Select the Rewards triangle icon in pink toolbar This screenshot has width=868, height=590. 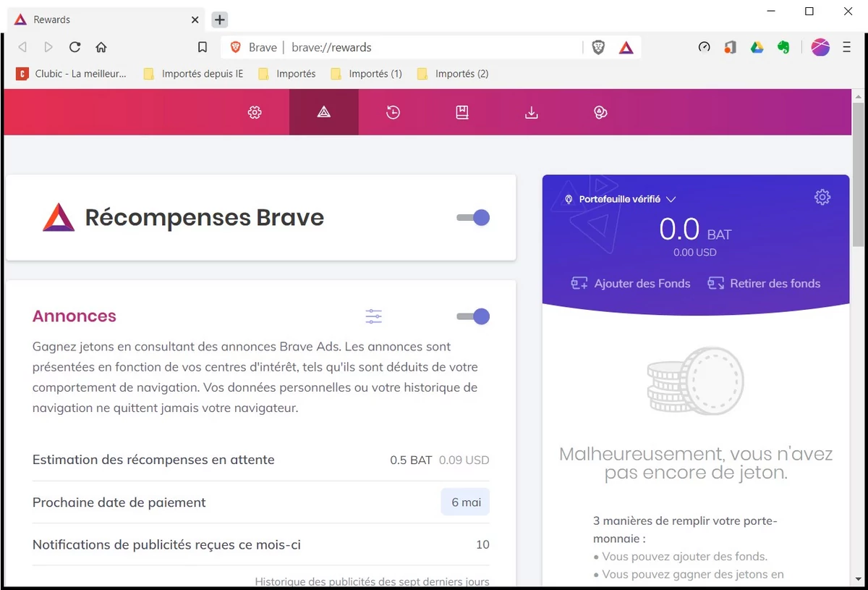coord(324,112)
